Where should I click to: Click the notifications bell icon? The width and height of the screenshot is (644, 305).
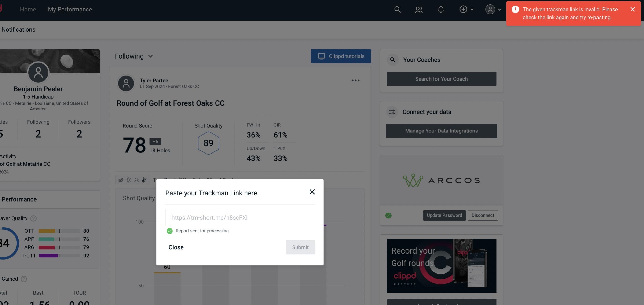(x=441, y=9)
